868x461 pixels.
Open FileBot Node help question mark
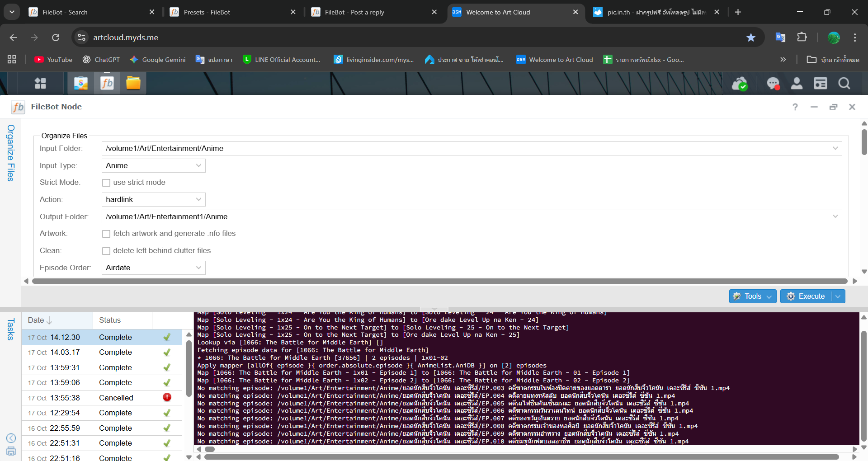tap(795, 107)
